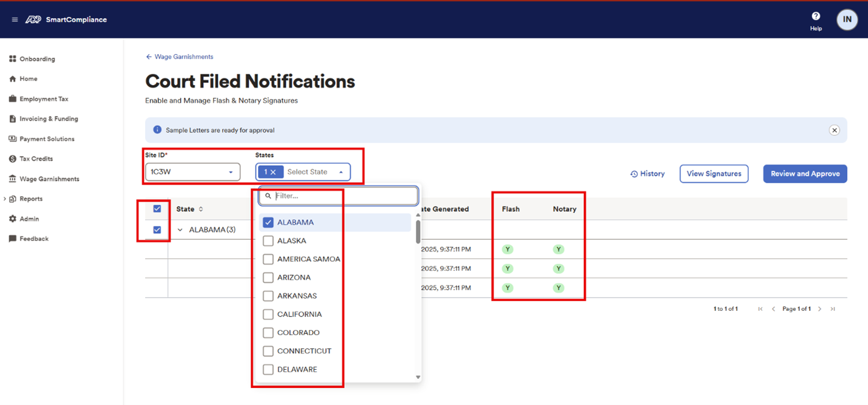Click the Review and Approve button

click(x=805, y=174)
